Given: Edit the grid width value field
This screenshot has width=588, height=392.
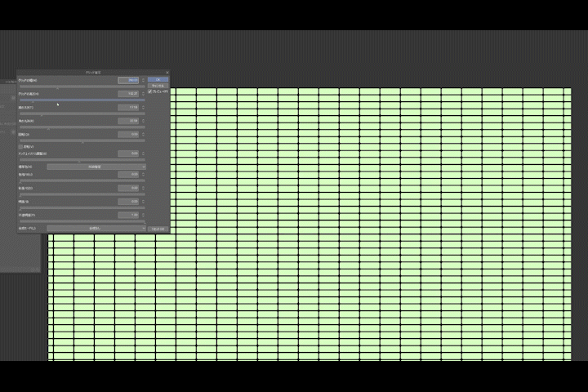Looking at the screenshot, I should pos(128,80).
